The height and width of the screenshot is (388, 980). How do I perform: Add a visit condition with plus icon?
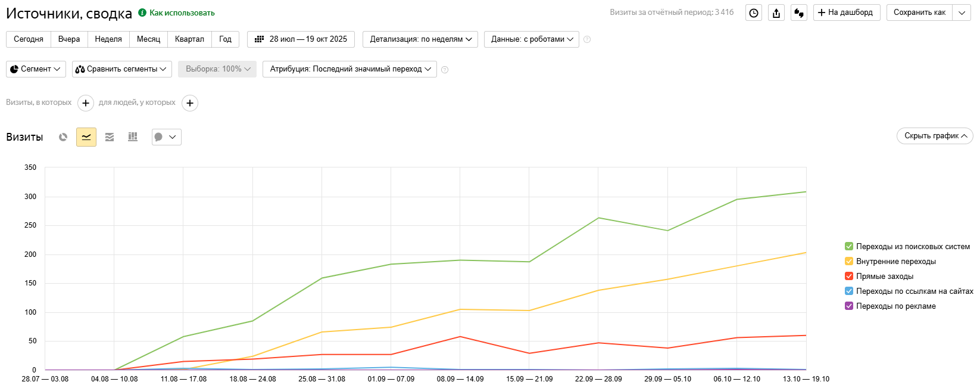86,103
